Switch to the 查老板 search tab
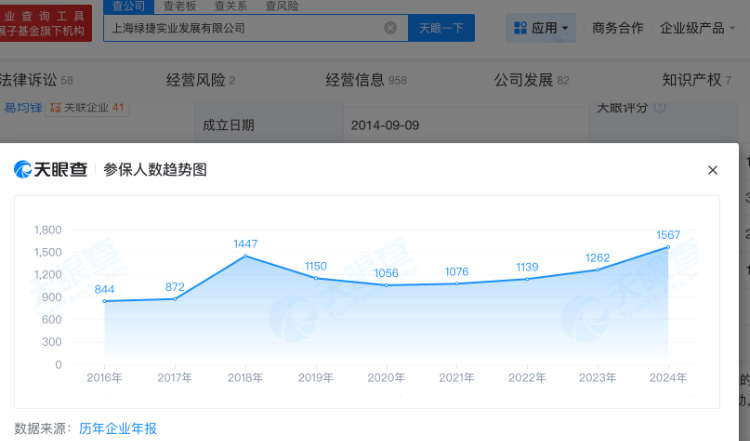750x441 pixels. click(180, 6)
